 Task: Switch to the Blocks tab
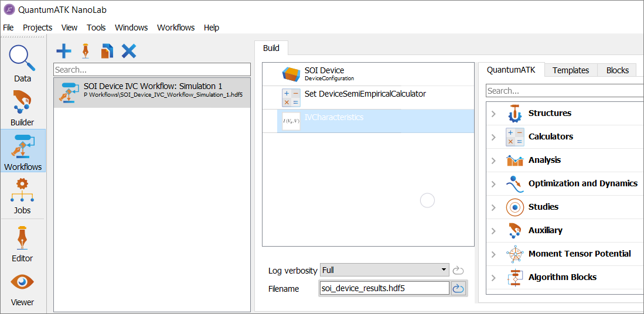click(617, 70)
